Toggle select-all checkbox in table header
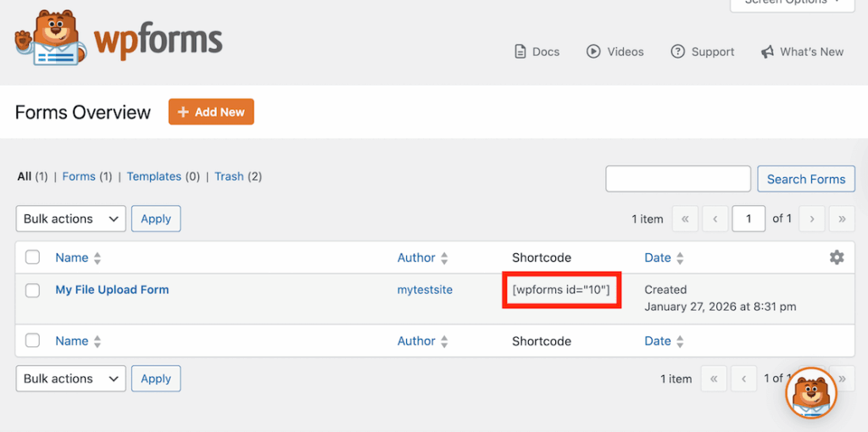Screen dimensions: 868x432 [33, 258]
